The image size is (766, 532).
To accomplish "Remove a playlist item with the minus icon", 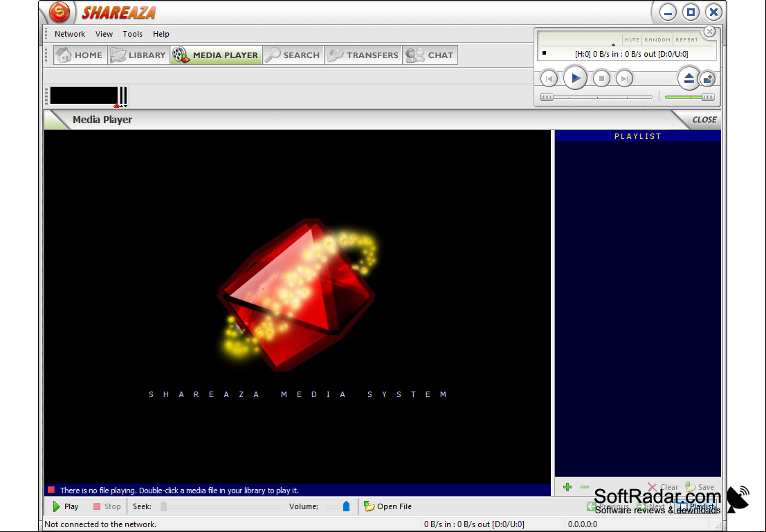I will (x=584, y=487).
